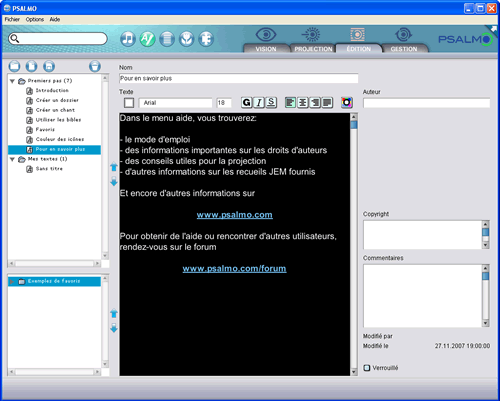Click into the Auteur input field
The image size is (500, 401).
(427, 103)
